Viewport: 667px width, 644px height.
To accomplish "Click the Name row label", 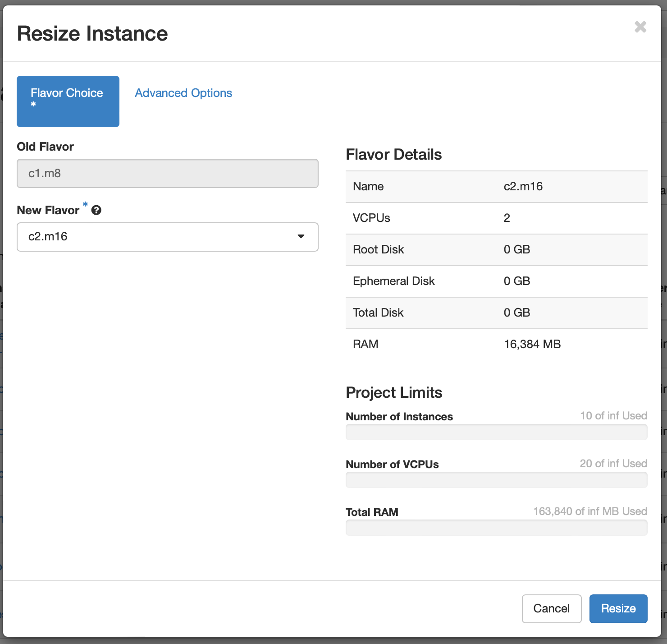I will coord(368,186).
